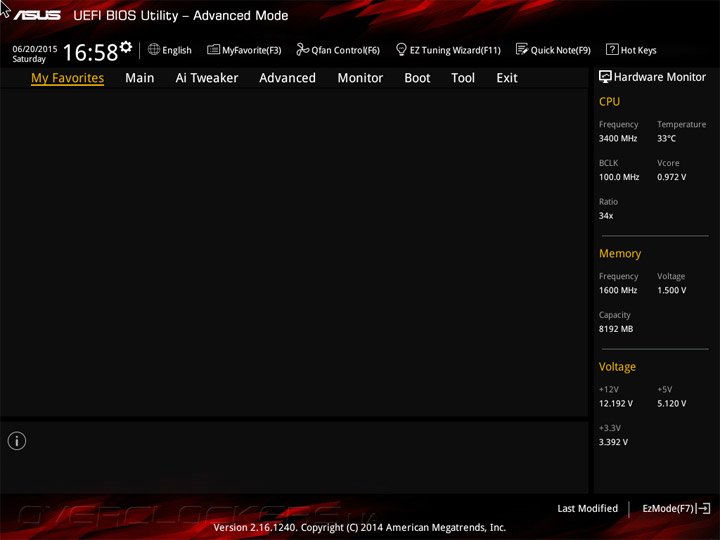Click the EzMode exit arrow icon
The image size is (720, 540).
703,508
